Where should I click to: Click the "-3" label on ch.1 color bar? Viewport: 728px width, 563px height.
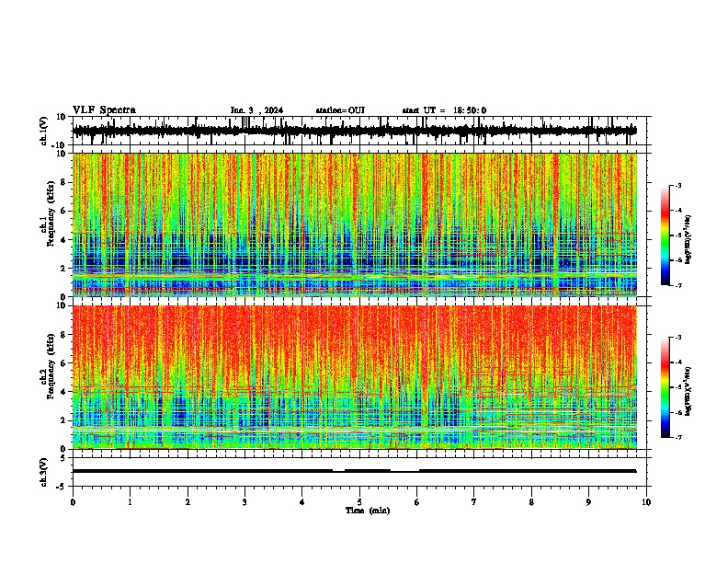click(678, 186)
